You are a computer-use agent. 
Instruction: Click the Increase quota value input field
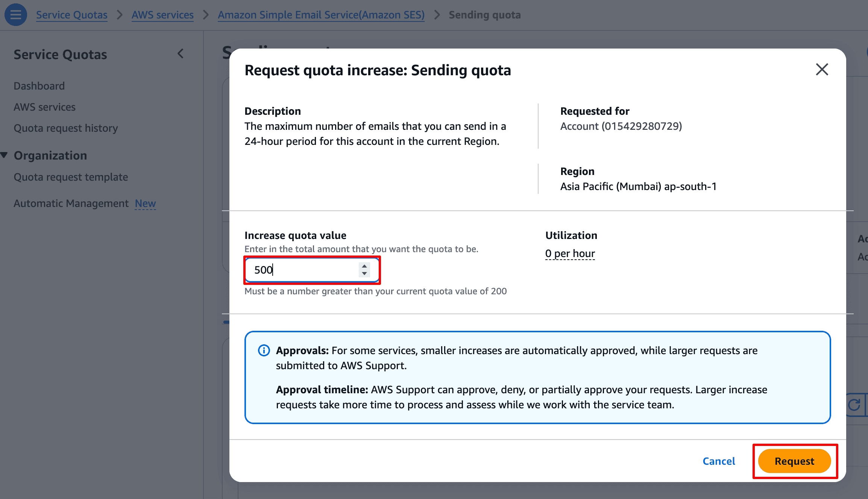[312, 270]
